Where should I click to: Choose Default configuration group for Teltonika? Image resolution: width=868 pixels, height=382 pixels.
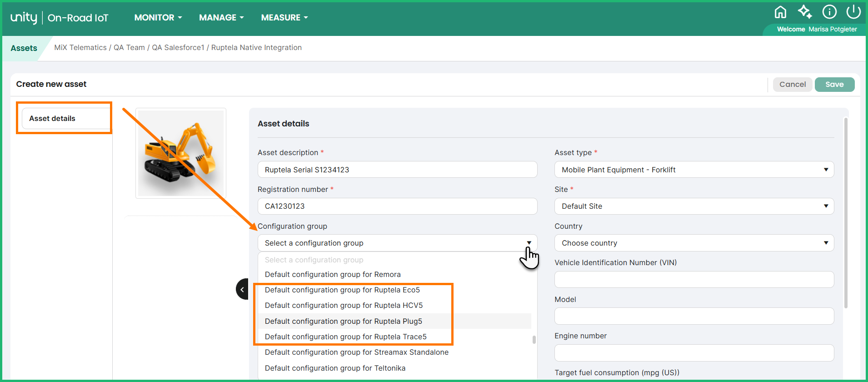point(394,368)
